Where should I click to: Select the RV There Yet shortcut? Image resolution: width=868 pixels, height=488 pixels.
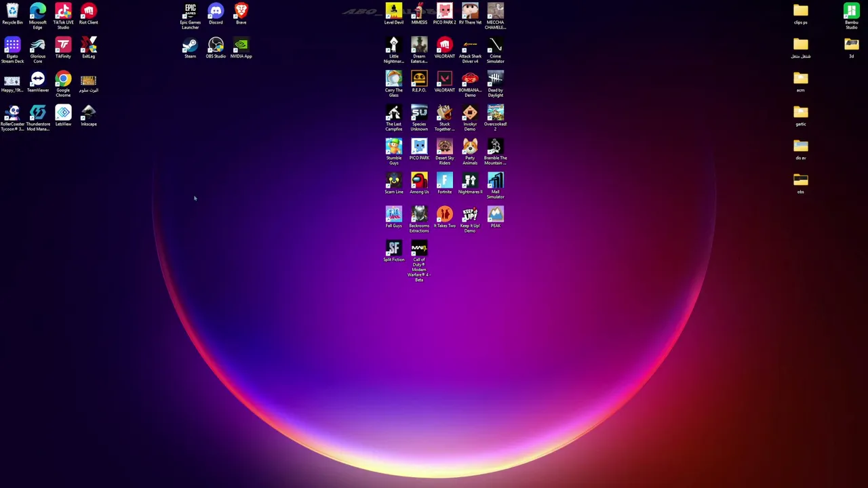click(x=470, y=14)
